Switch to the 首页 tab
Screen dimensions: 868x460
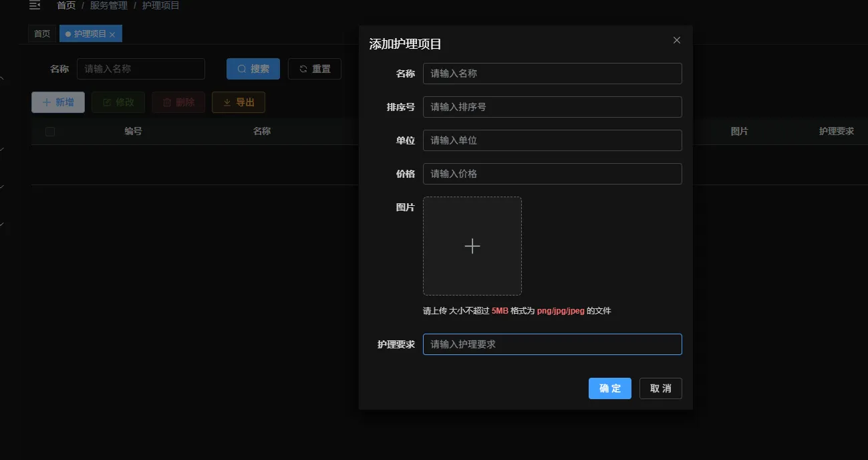[42, 33]
